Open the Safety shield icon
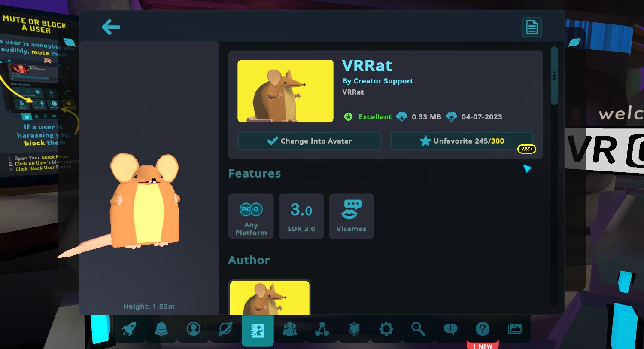Screen dimensions: 644x349 pyautogui.click(x=354, y=328)
